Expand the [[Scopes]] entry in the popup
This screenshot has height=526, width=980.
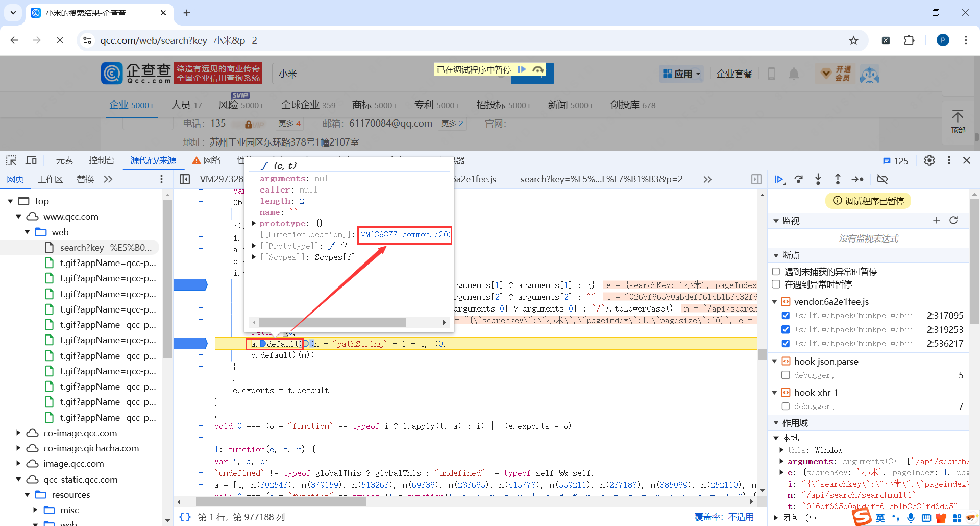pos(254,257)
